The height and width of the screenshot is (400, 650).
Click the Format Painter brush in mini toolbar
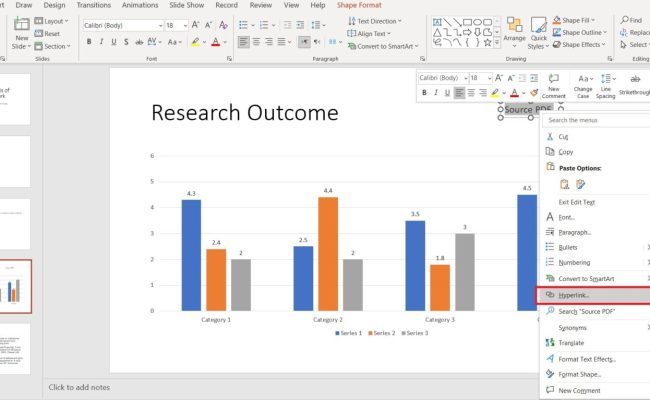(534, 93)
